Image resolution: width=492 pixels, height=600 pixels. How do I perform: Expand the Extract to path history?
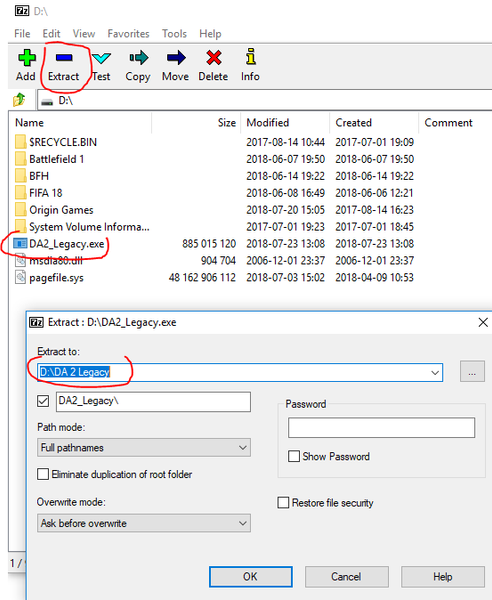[435, 372]
